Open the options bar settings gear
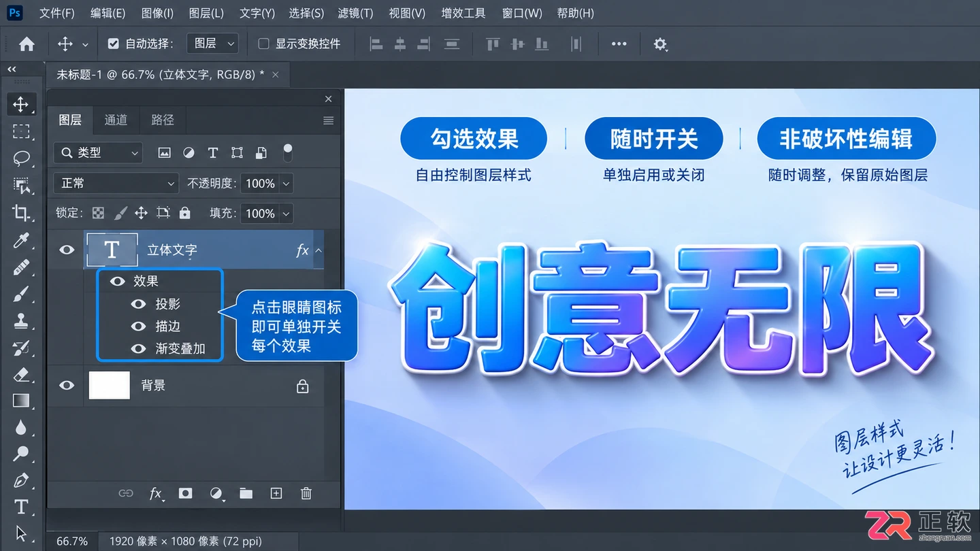This screenshot has height=551, width=980. tap(660, 44)
